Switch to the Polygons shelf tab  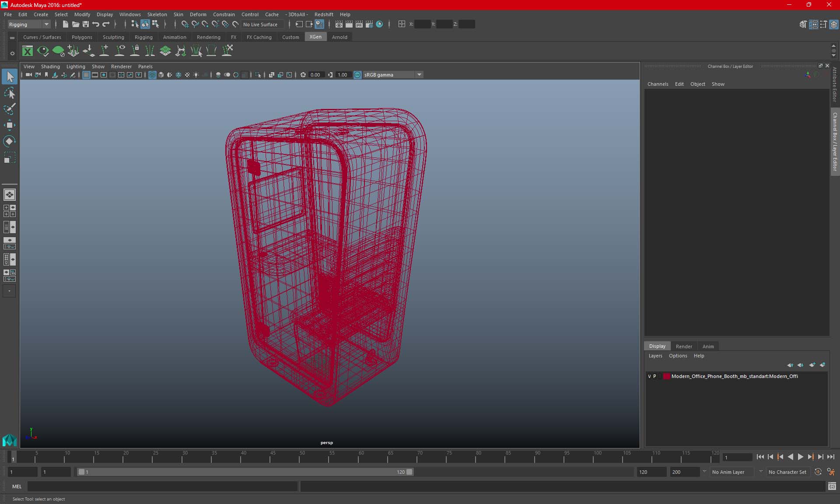click(x=82, y=37)
